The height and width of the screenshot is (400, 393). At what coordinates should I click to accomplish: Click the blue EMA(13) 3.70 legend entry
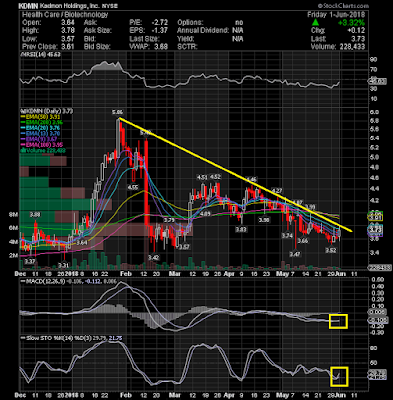click(39, 133)
